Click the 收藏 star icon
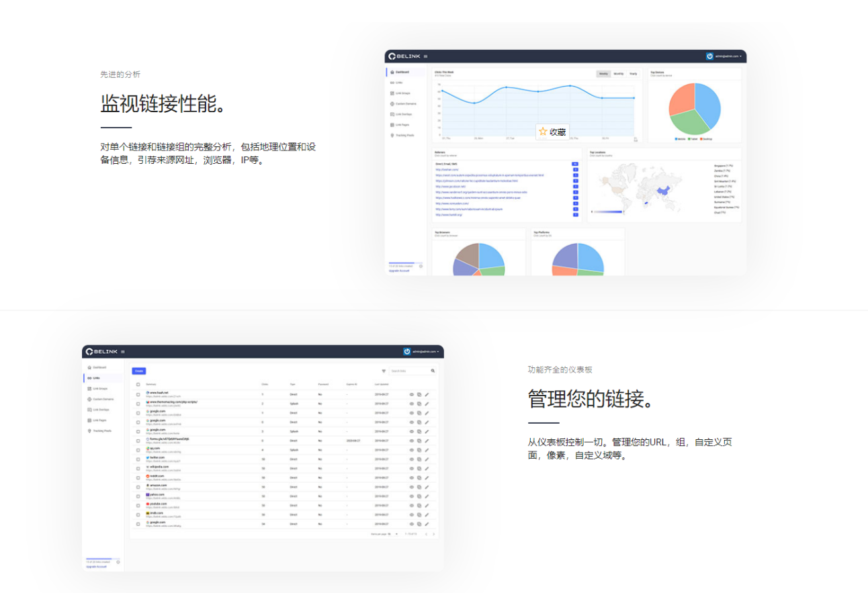 (543, 132)
